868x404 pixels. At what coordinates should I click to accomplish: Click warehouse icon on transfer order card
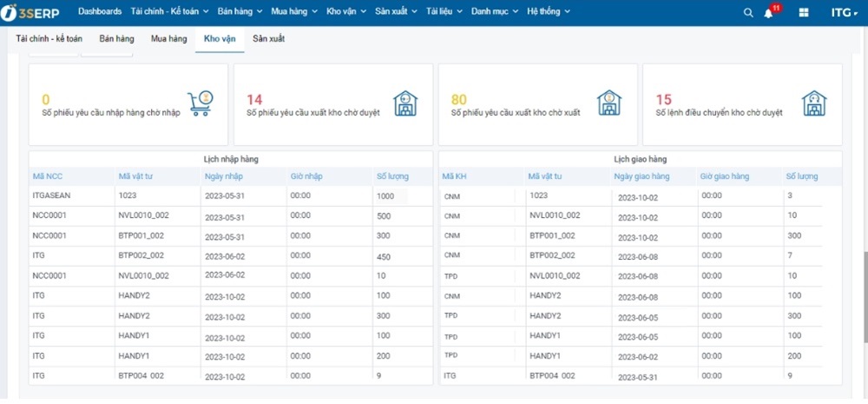point(813,103)
